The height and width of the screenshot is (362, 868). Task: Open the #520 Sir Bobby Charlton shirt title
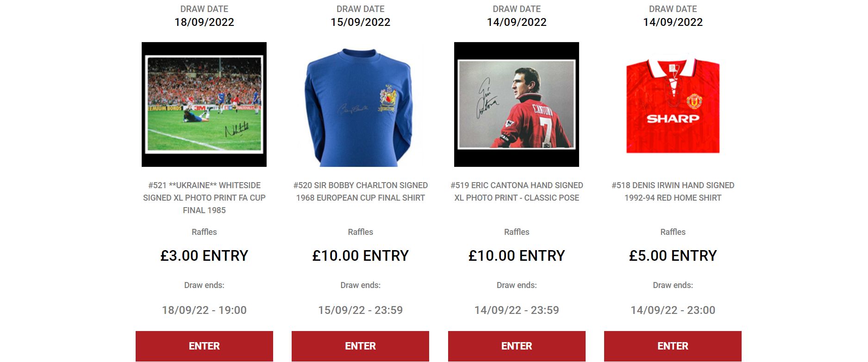pos(360,191)
